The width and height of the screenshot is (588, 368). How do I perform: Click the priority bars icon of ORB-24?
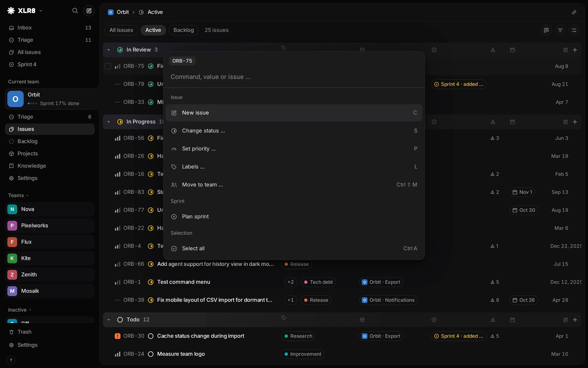point(117,354)
